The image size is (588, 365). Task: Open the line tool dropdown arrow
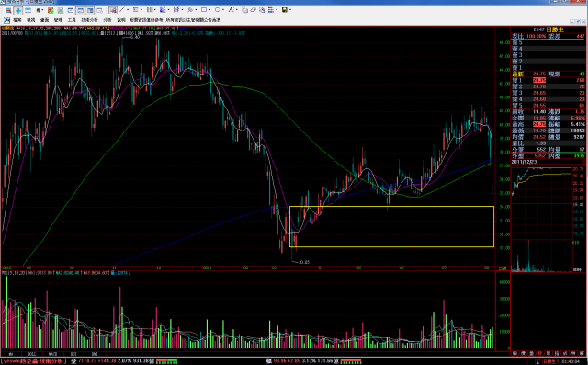point(128,10)
